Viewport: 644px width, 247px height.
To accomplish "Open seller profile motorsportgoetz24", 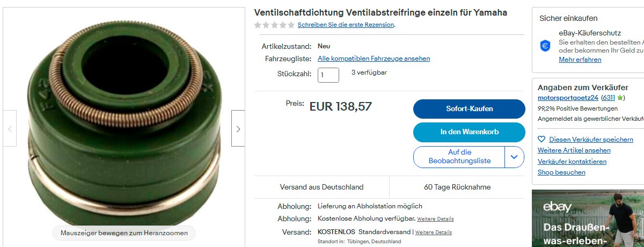I will pyautogui.click(x=568, y=98).
